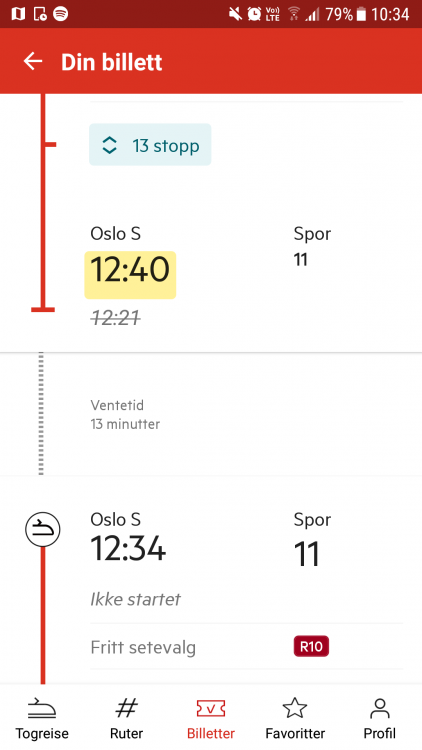Tap the back arrow in header

click(x=33, y=61)
